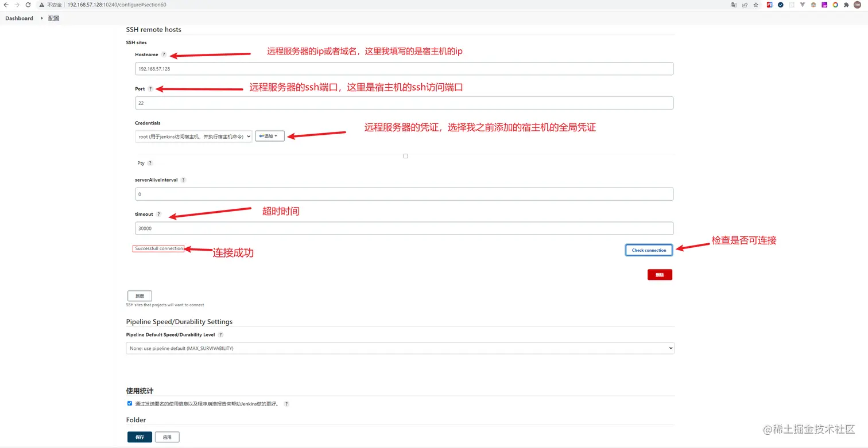868x448 pixels.
Task: Focus the Port input field
Action: click(404, 103)
